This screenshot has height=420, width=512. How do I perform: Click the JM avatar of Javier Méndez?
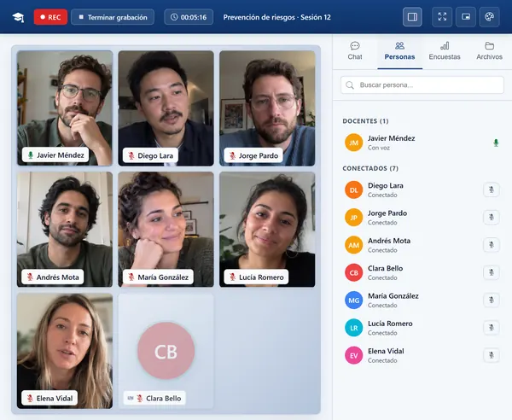tap(353, 143)
